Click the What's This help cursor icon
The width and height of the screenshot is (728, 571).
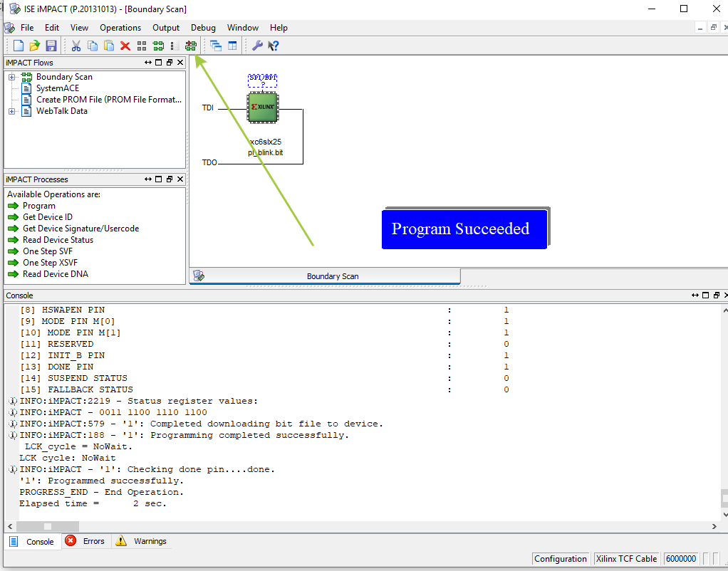click(274, 46)
